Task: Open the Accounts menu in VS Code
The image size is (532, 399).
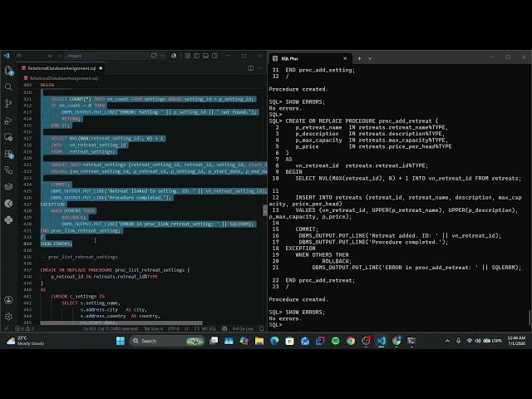Action: coord(8,300)
